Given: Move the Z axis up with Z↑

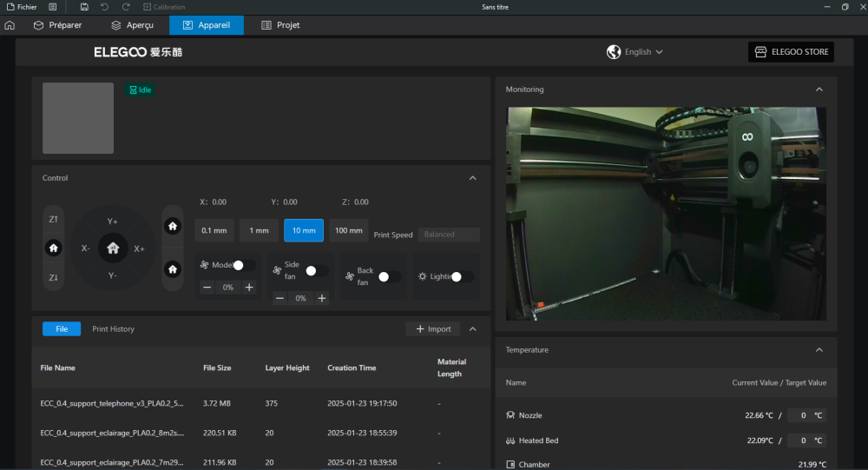Looking at the screenshot, I should click(x=54, y=220).
